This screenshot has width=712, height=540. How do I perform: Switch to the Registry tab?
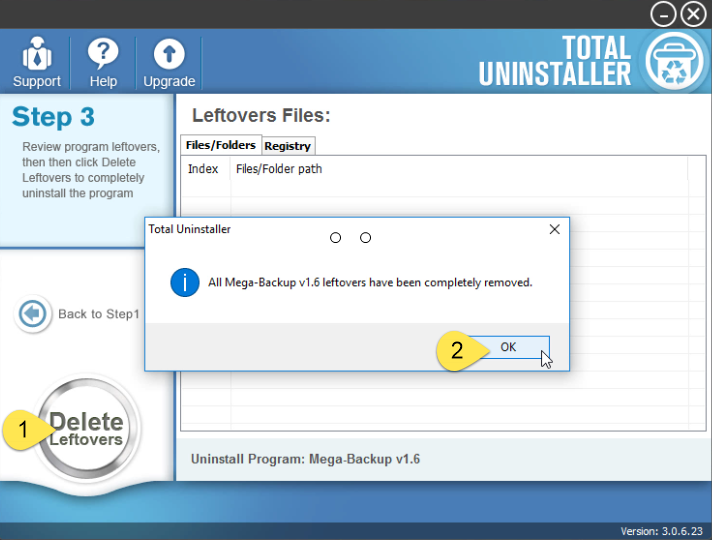tap(287, 146)
